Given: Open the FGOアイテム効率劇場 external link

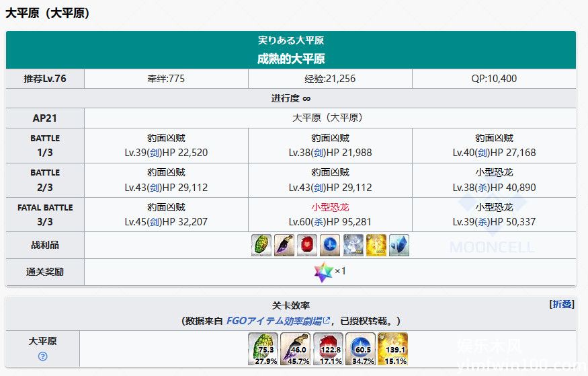Looking at the screenshot, I should (x=278, y=320).
